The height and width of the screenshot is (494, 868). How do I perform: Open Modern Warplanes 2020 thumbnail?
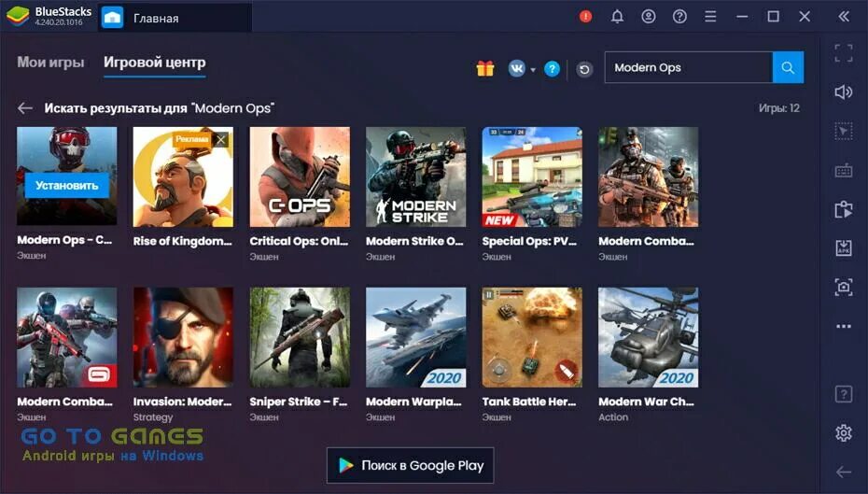tap(415, 337)
